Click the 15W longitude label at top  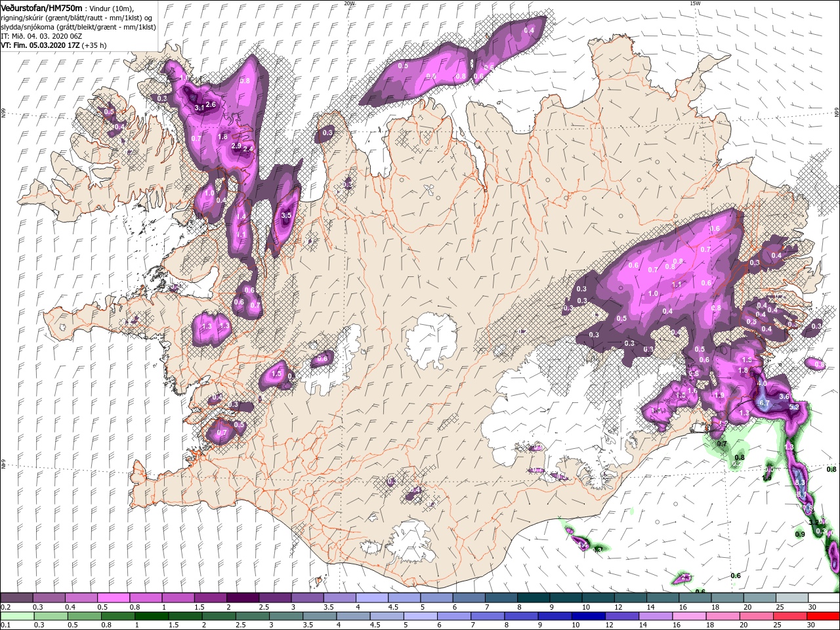click(695, 3)
